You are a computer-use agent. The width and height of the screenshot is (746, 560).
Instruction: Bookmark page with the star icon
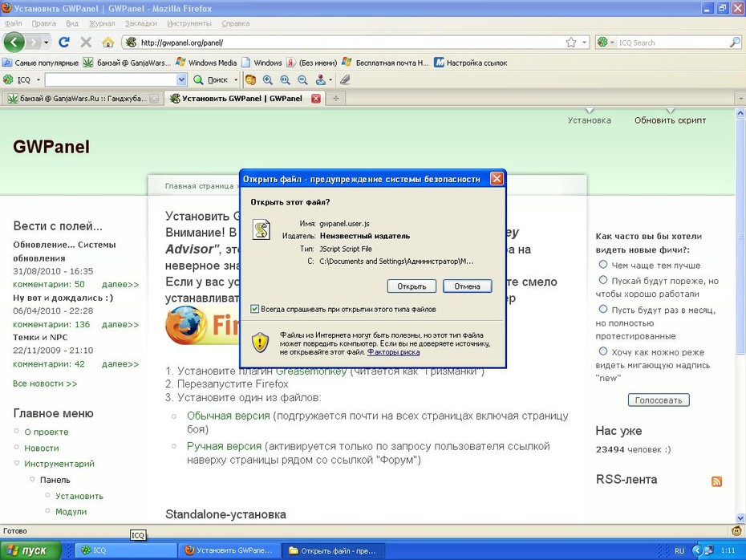(571, 43)
